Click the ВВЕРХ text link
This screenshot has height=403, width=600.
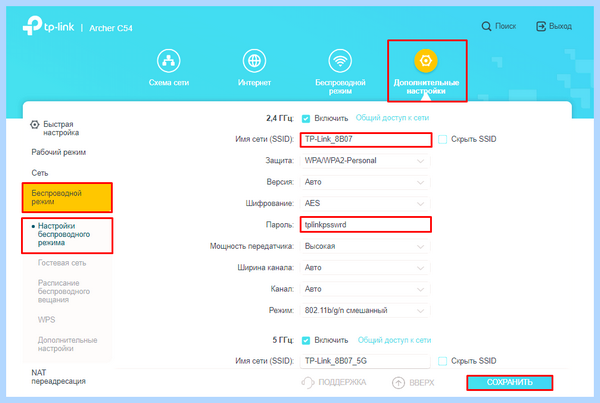422,383
